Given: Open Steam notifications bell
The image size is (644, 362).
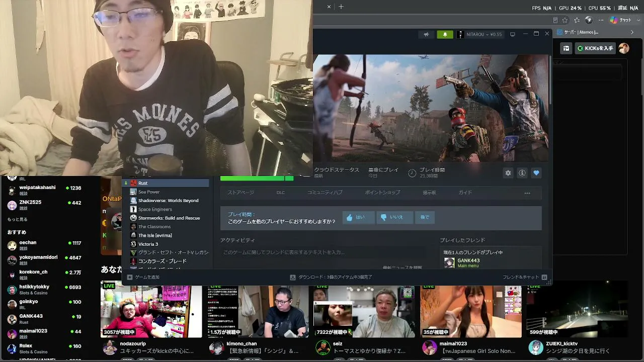Looking at the screenshot, I should [445, 34].
